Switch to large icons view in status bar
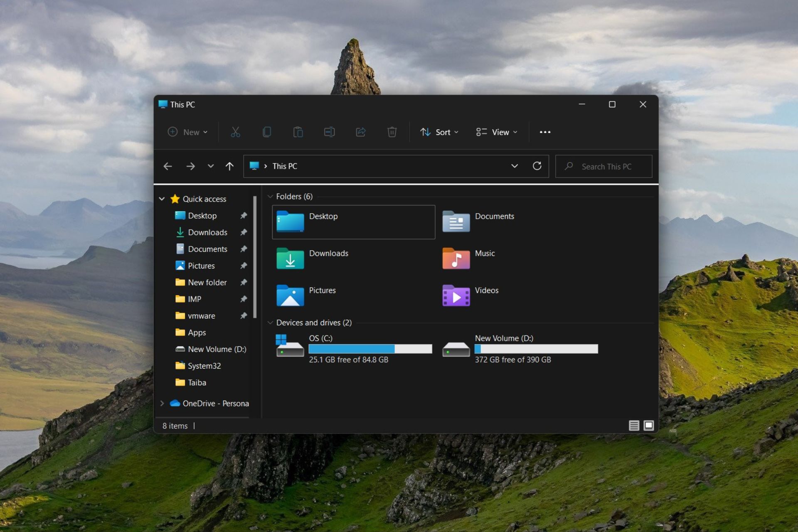 648,426
